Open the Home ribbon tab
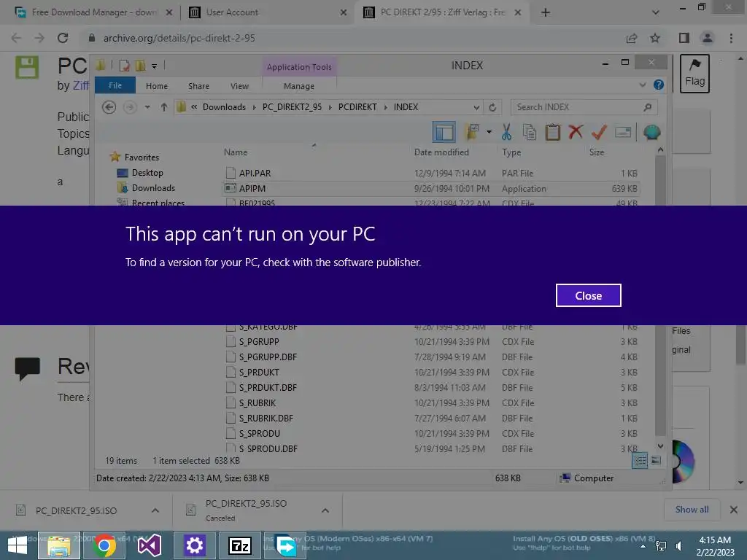The image size is (747, 560). pos(157,86)
